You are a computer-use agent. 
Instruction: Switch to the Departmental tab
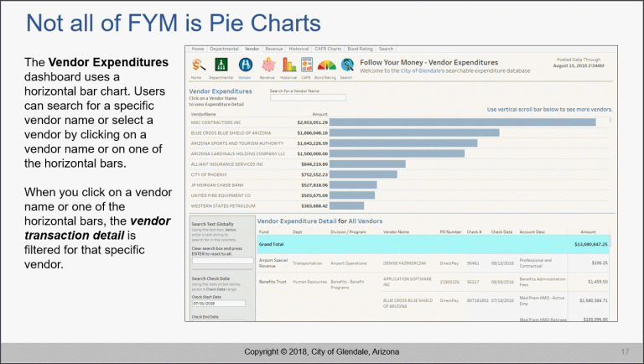tap(224, 49)
